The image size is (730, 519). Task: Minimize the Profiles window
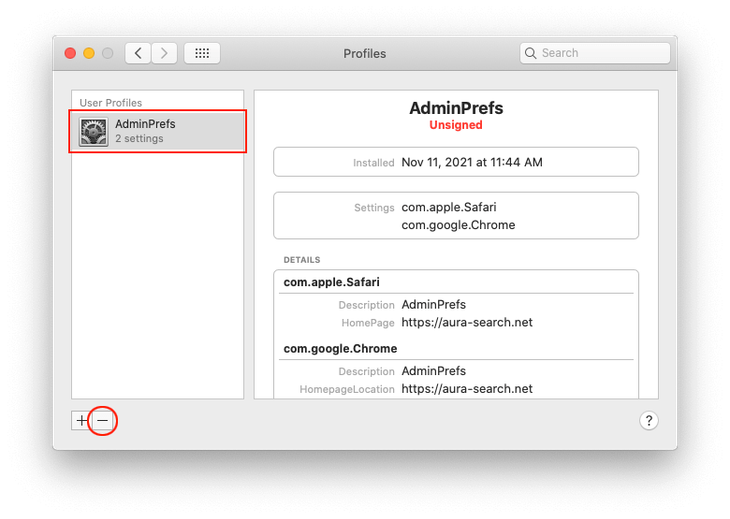click(89, 53)
